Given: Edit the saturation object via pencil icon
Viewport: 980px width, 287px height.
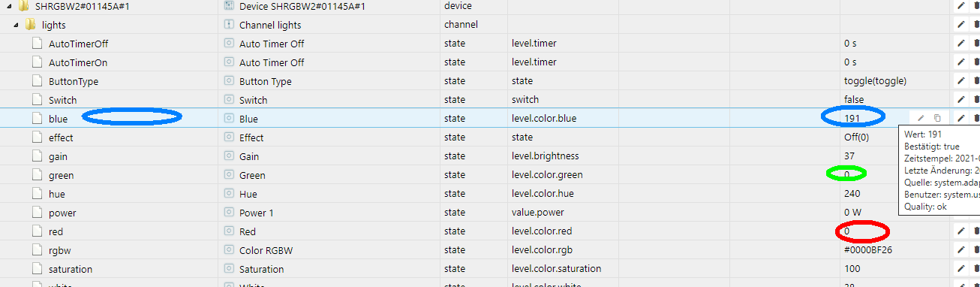Looking at the screenshot, I should [960, 269].
